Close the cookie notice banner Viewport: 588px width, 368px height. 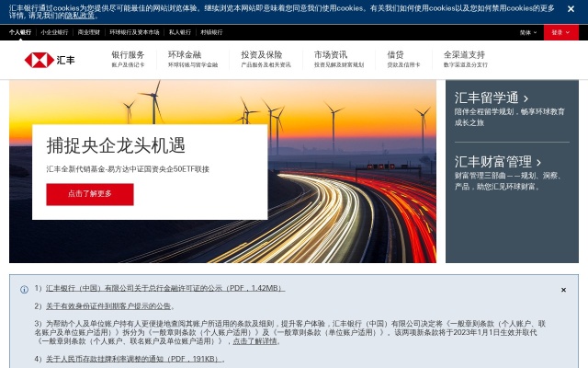[571, 9]
